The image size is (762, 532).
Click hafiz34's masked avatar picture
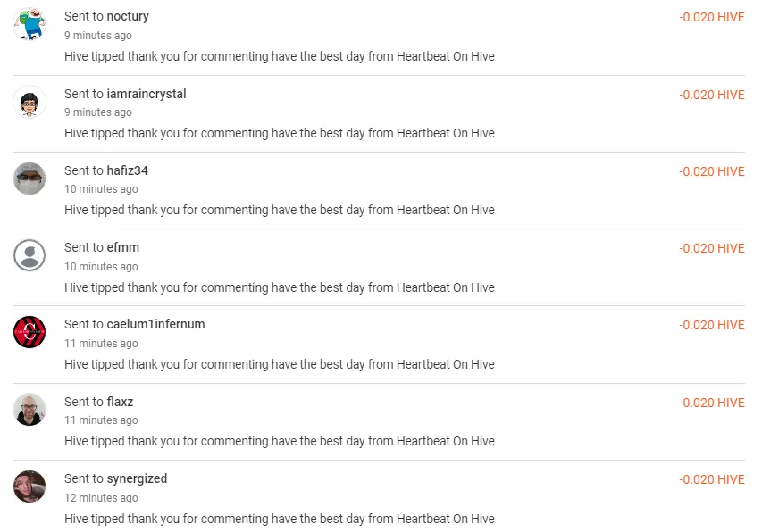pos(29,179)
